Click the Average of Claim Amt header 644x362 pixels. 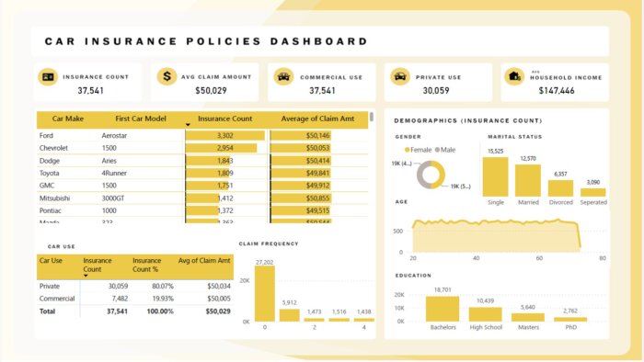(317, 119)
